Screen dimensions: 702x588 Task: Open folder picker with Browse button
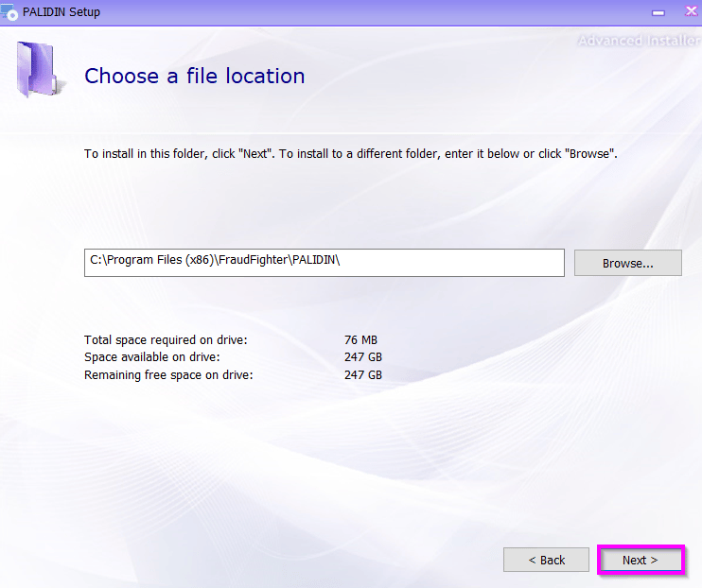pyautogui.click(x=627, y=263)
